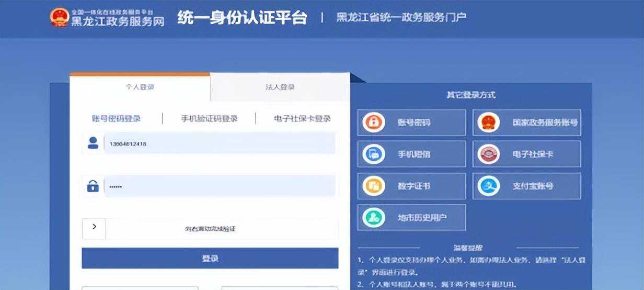The image size is (644, 290).
Task: Click the user icon beside account field
Action: coord(93,143)
